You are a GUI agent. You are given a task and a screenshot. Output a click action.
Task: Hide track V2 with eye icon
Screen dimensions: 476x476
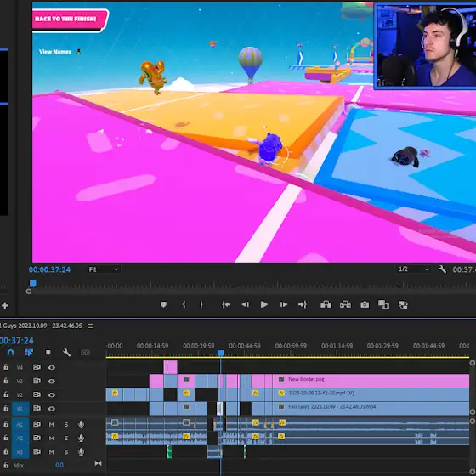tap(52, 395)
